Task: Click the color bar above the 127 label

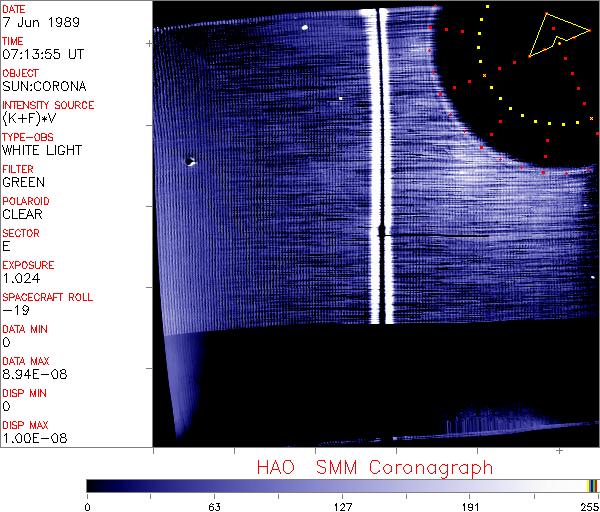Action: click(343, 485)
